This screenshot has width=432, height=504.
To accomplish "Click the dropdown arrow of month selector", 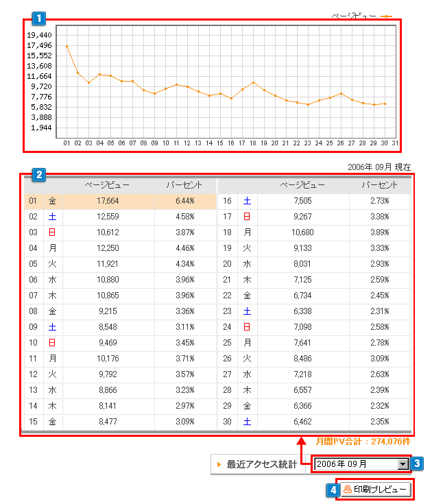I will pyautogui.click(x=403, y=464).
